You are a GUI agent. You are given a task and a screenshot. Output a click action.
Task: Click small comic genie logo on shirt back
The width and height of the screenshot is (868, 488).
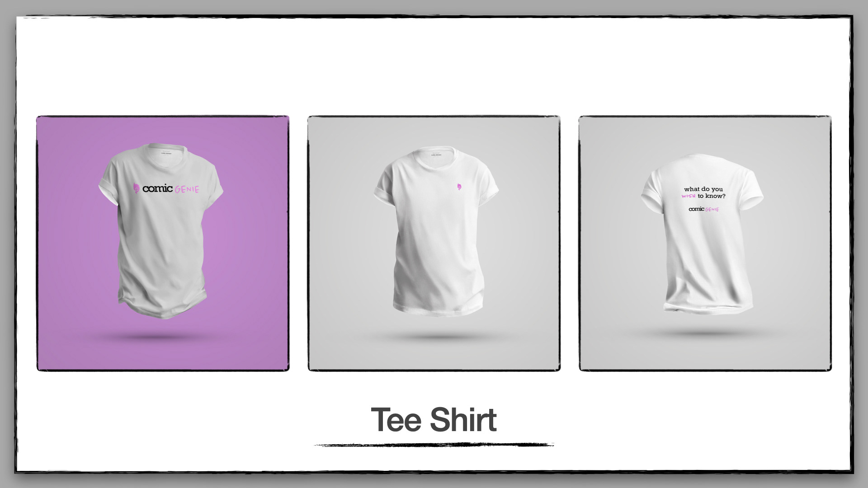pyautogui.click(x=703, y=209)
